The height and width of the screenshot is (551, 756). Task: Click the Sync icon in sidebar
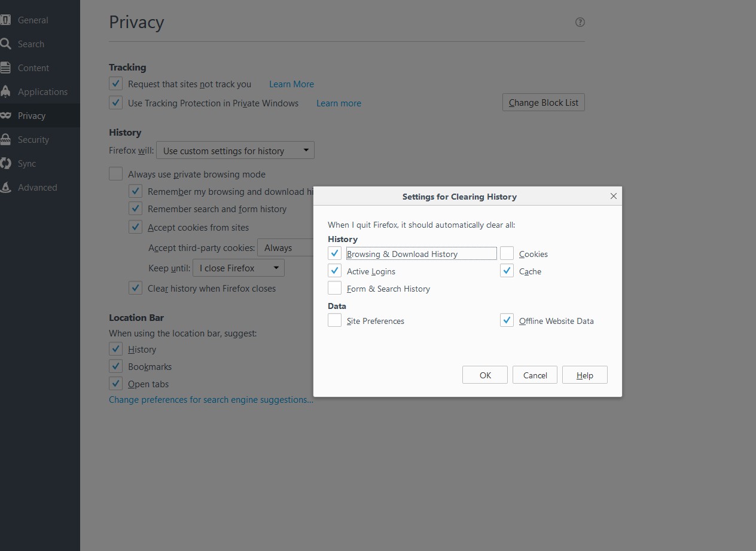pyautogui.click(x=5, y=164)
